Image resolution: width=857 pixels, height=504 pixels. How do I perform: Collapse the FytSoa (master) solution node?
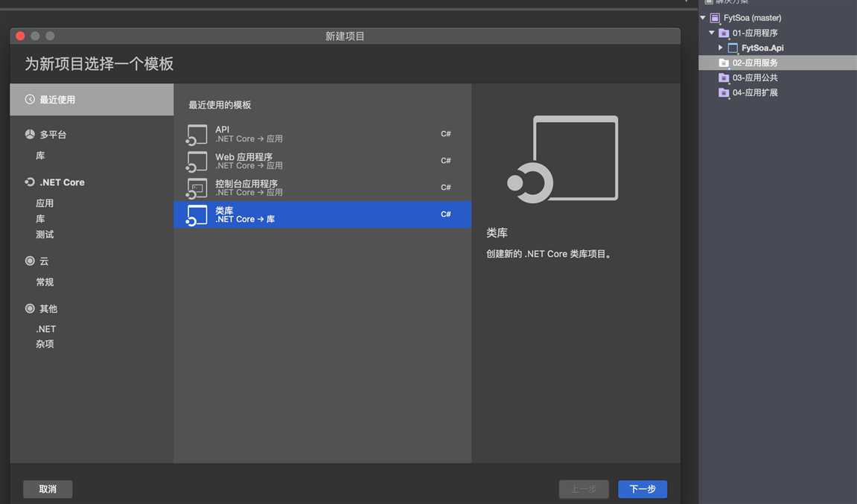(703, 18)
